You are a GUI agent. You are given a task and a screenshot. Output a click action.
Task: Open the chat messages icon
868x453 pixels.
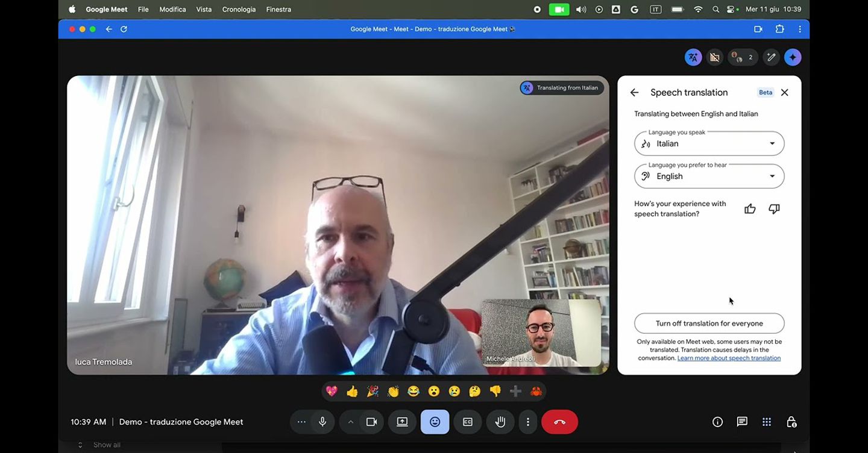click(x=742, y=422)
